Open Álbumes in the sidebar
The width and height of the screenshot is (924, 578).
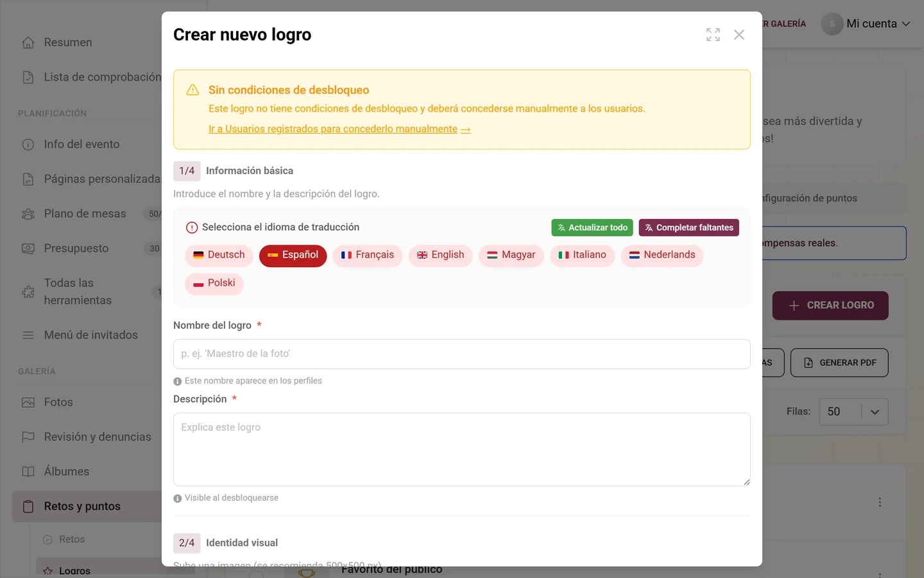coord(67,472)
